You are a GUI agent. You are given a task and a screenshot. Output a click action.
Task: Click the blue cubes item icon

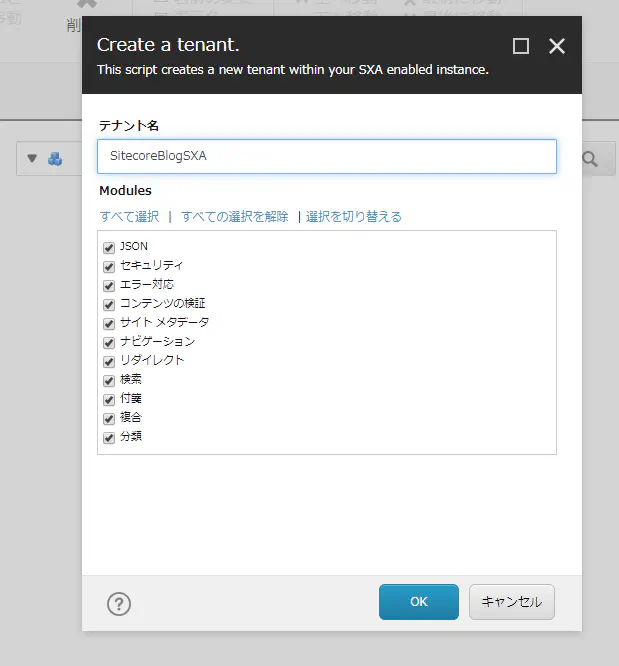pyautogui.click(x=55, y=158)
